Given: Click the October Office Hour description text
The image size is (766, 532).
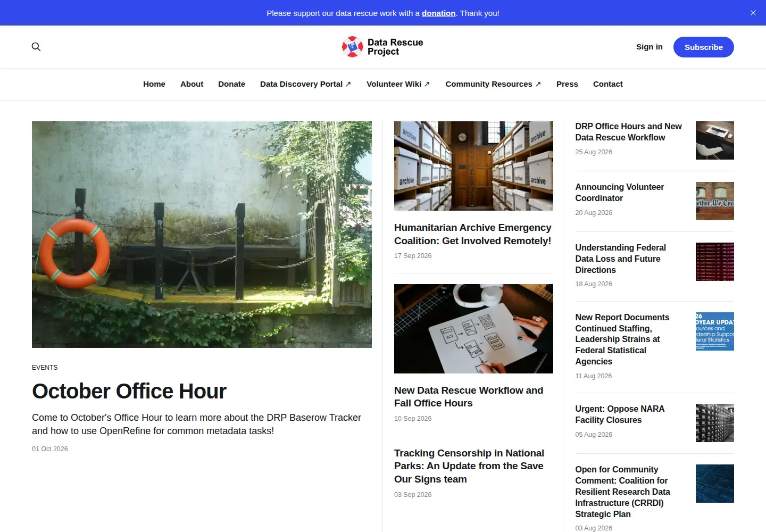Looking at the screenshot, I should (x=196, y=424).
